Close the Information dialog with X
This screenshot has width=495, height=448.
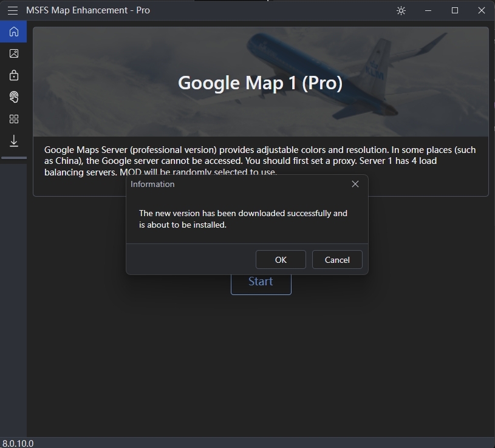point(355,184)
